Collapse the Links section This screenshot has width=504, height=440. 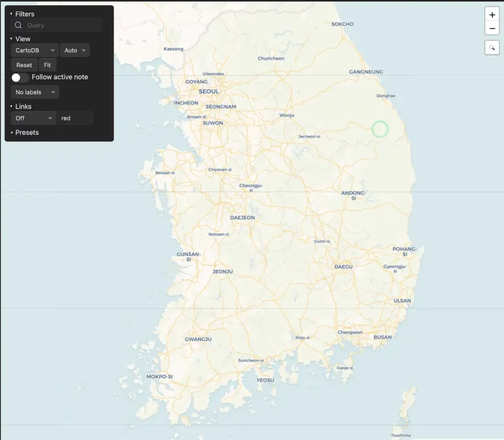point(11,106)
